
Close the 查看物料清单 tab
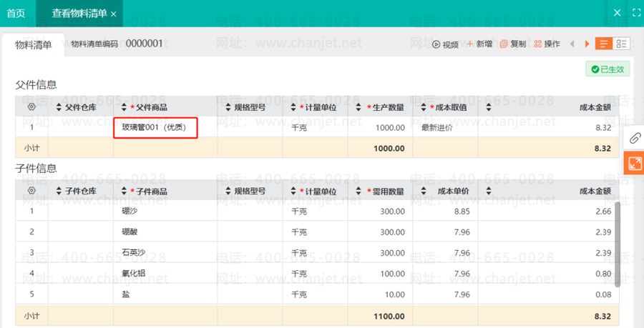click(x=114, y=14)
